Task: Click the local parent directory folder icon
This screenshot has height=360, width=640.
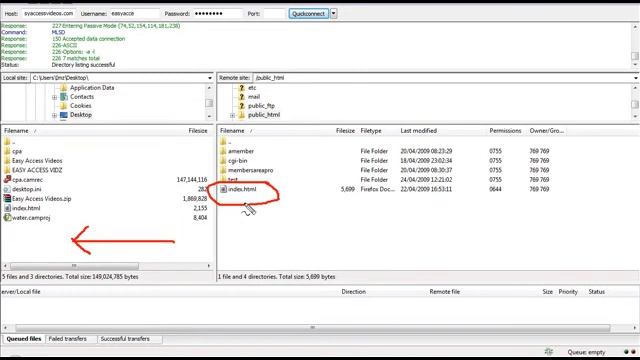Action: 7,142
